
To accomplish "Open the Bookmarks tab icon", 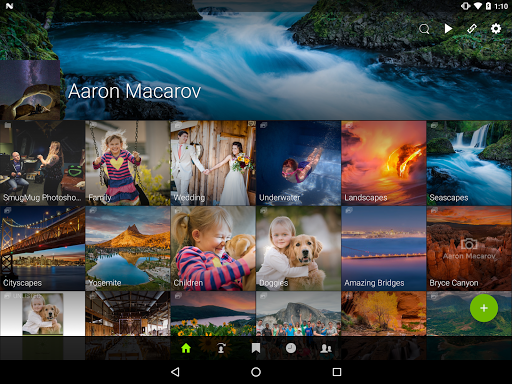I will (x=256, y=348).
